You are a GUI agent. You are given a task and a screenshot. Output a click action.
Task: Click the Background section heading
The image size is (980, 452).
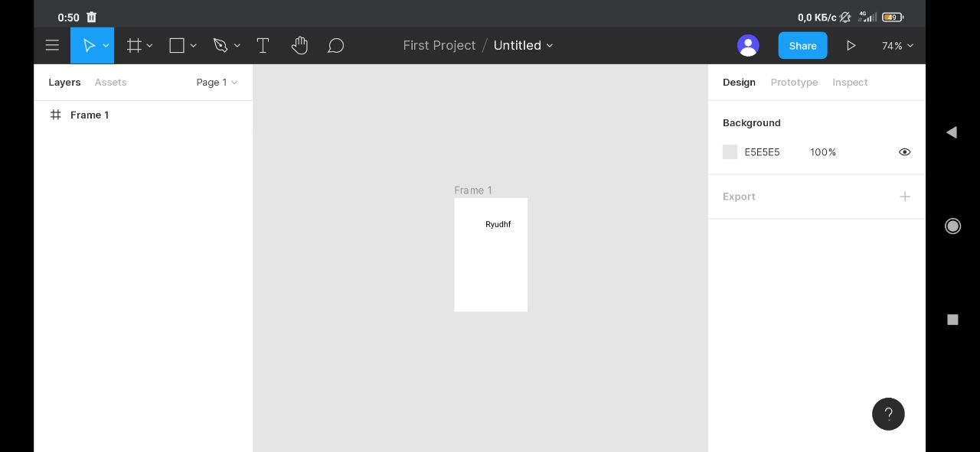click(752, 122)
